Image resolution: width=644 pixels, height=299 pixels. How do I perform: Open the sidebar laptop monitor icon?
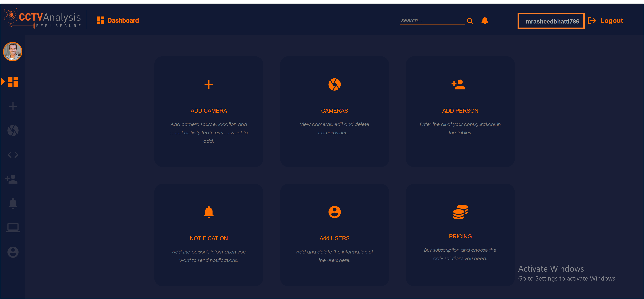13,228
